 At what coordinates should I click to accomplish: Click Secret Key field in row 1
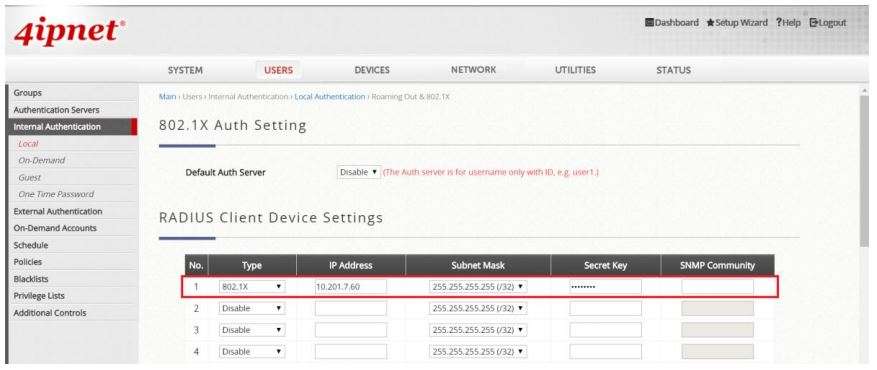605,287
